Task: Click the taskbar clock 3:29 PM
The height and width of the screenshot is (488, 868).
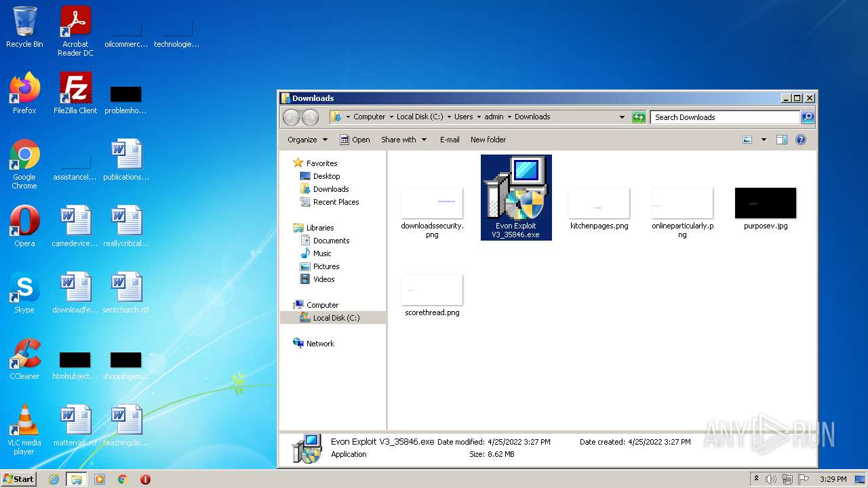Action: (x=833, y=479)
